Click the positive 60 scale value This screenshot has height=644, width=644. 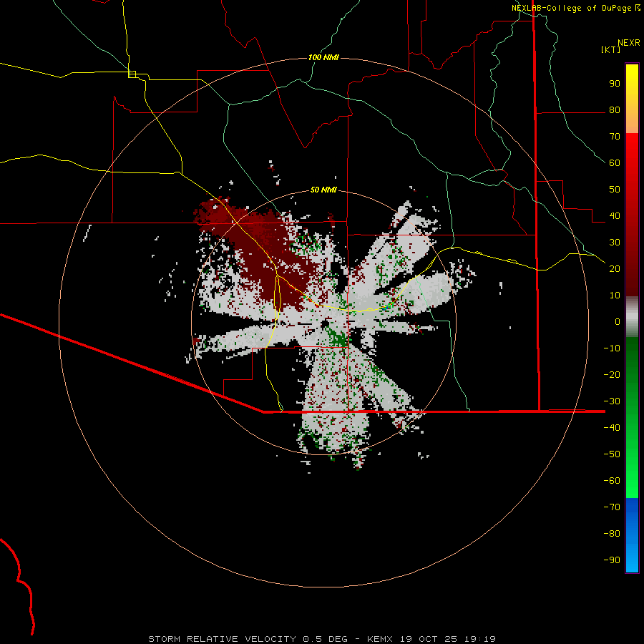[615, 163]
